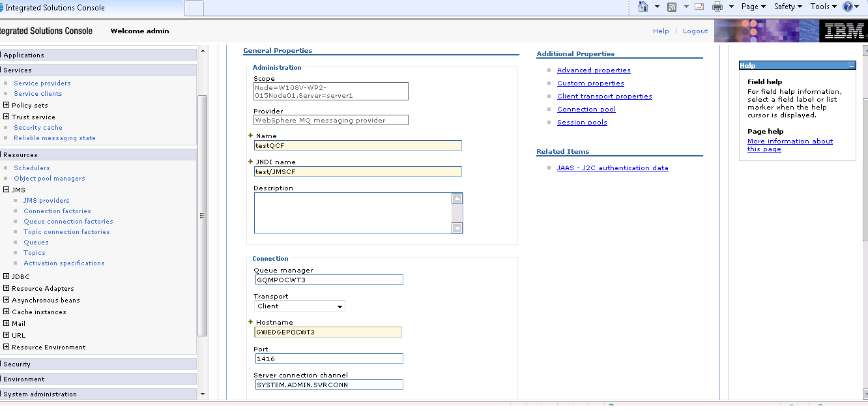868x412 pixels.
Task: Expand the Resource Environment tree node
Action: (7, 347)
